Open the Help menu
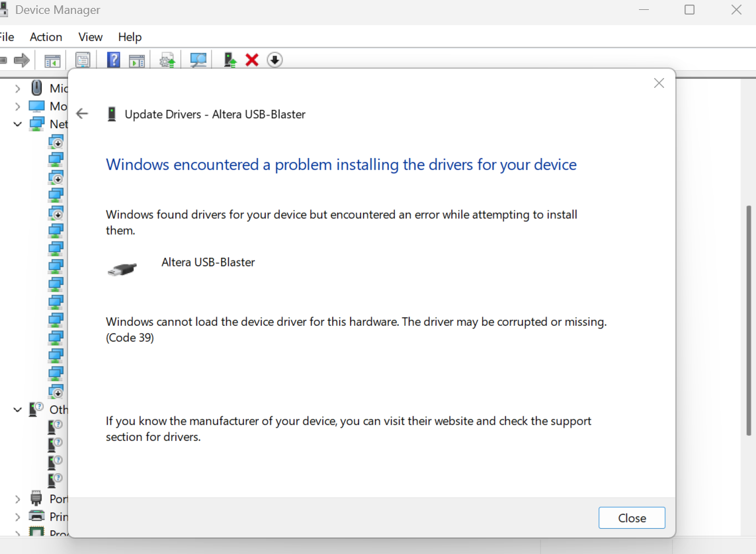 130,37
